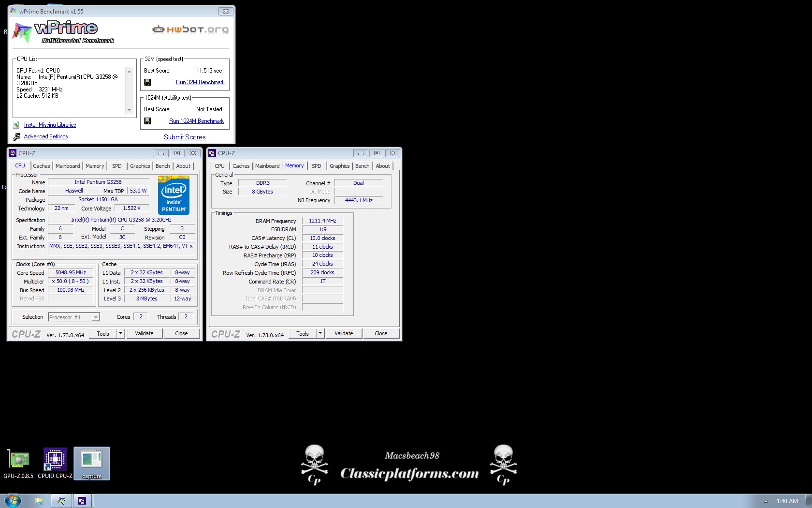This screenshot has height=508, width=812.
Task: Click the Intel Inside Pentium badge
Action: pos(174,195)
